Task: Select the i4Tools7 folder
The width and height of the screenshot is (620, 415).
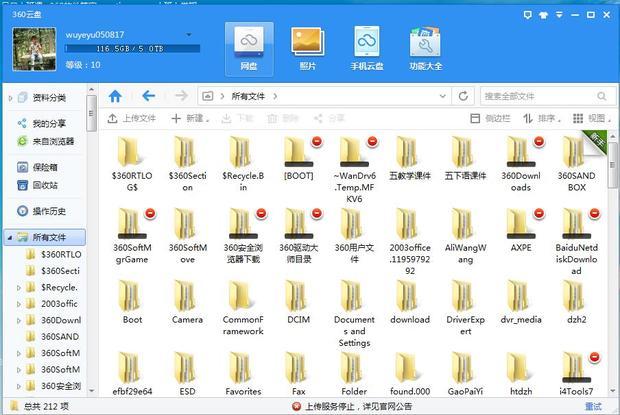Action: pos(577,374)
